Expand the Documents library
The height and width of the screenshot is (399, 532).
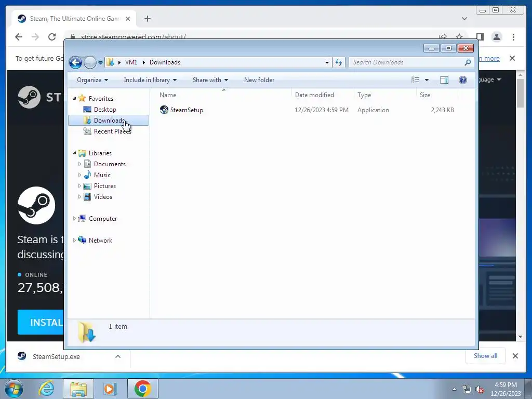[79, 164]
